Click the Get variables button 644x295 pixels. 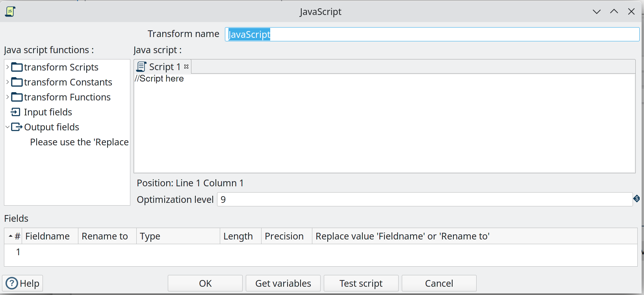coord(283,283)
